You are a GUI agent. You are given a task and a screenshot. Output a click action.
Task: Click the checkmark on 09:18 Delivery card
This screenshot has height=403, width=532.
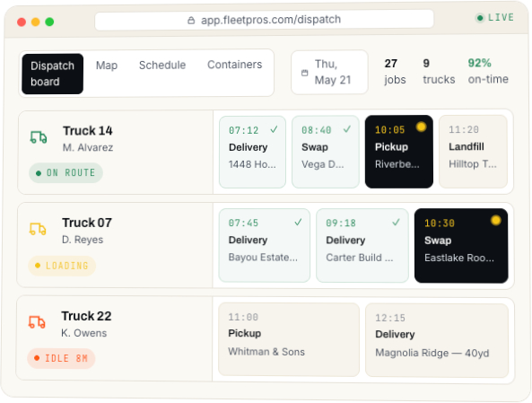[x=396, y=223]
